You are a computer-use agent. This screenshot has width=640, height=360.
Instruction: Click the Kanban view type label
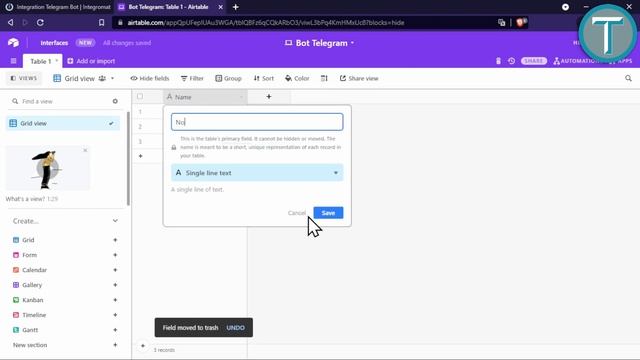33,300
